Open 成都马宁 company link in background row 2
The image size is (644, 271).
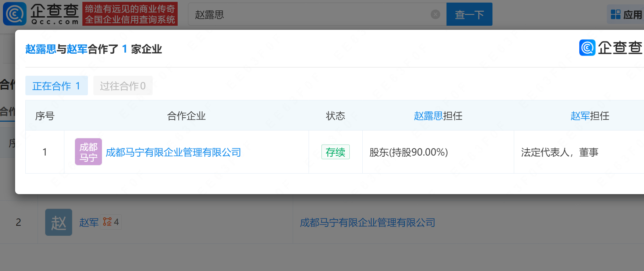(x=367, y=222)
